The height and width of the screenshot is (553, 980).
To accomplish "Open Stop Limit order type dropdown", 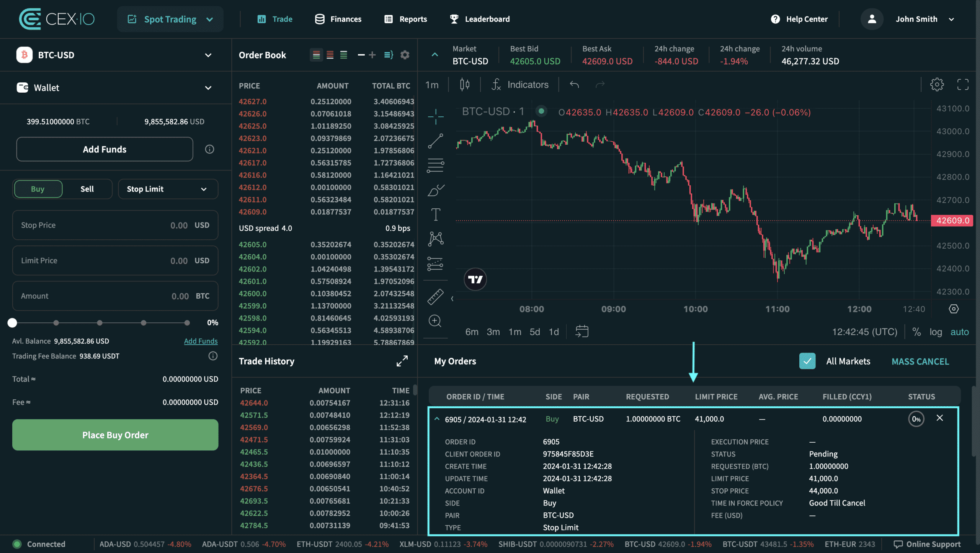I will click(168, 189).
